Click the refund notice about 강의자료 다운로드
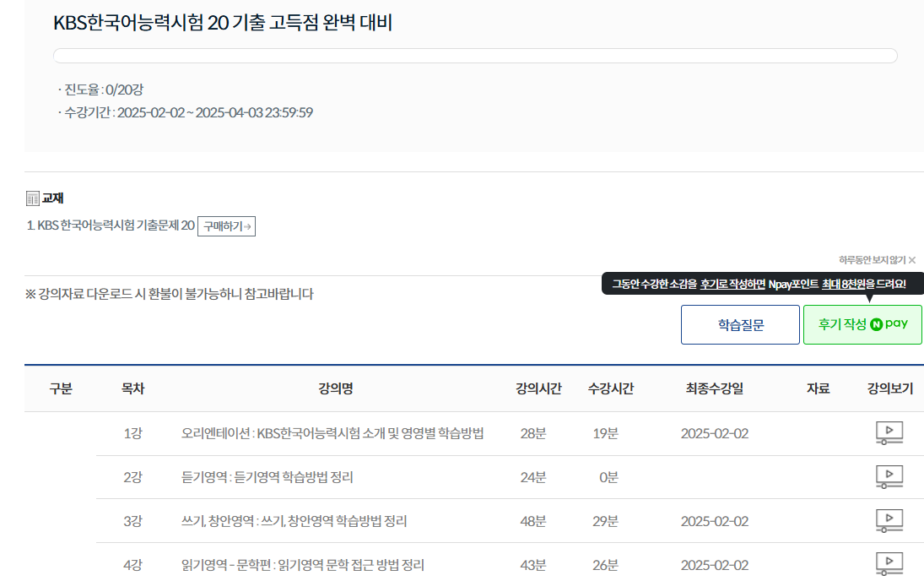 169,294
